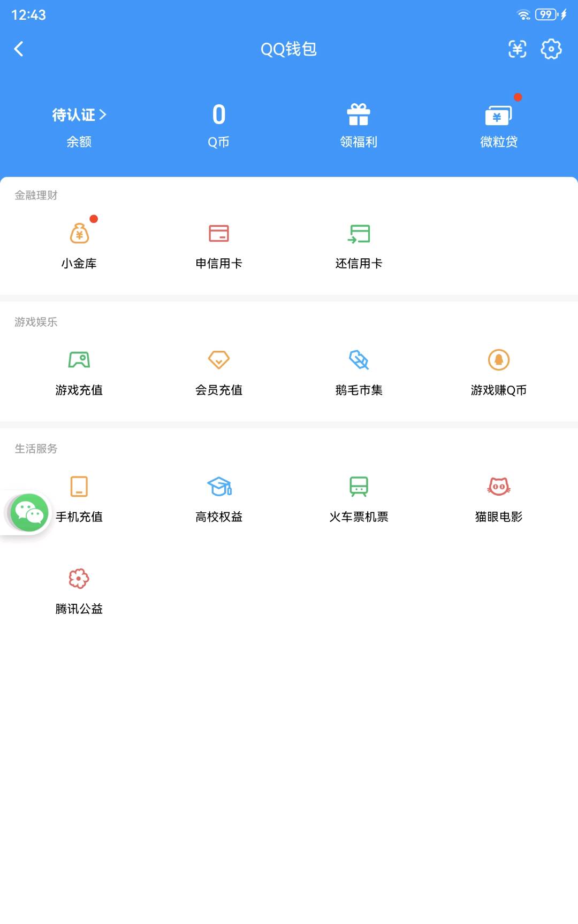The width and height of the screenshot is (578, 924).
Task: Tap the 腾讯公益 label
Action: point(79,609)
